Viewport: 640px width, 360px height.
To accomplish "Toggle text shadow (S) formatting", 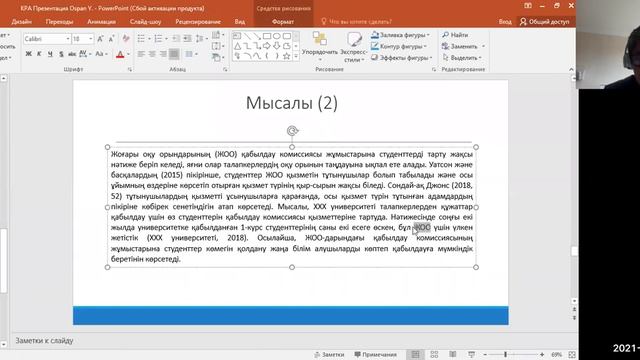I will pos(61,54).
